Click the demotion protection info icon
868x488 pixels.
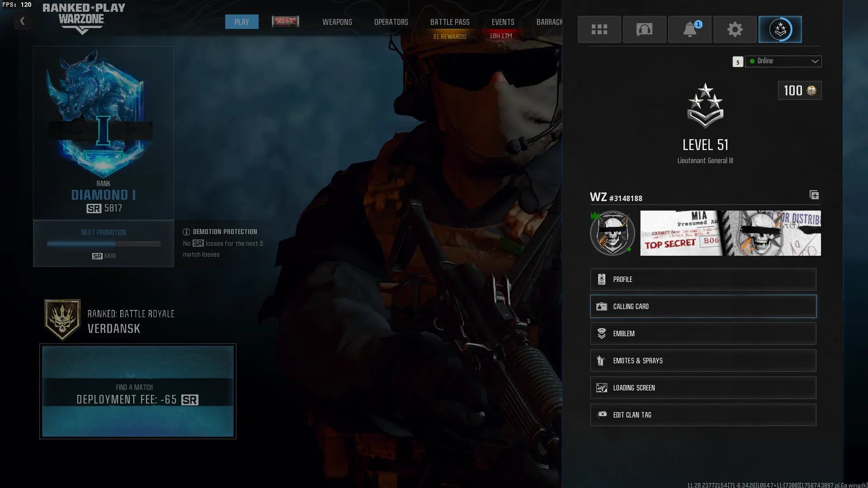[186, 232]
